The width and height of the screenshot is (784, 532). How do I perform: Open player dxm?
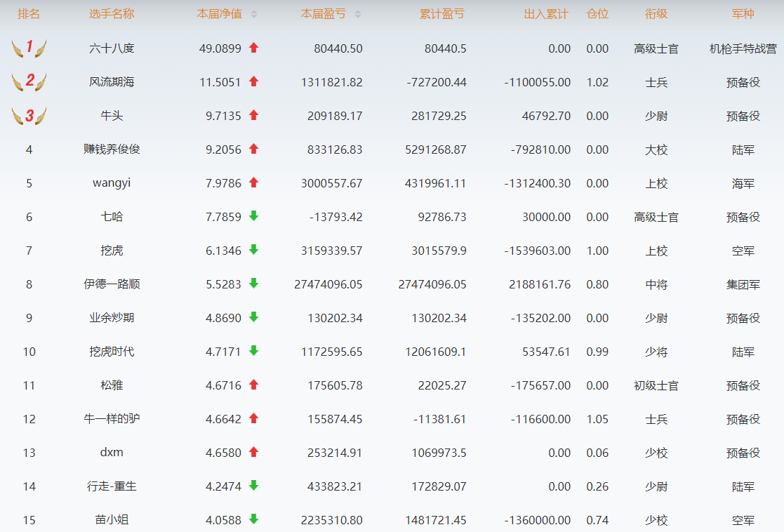[x=112, y=453]
